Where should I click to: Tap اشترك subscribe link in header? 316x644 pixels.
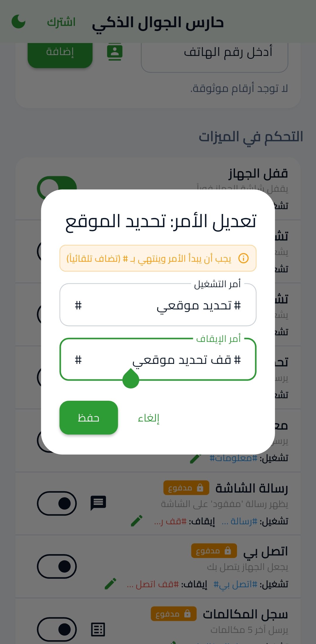61,22
